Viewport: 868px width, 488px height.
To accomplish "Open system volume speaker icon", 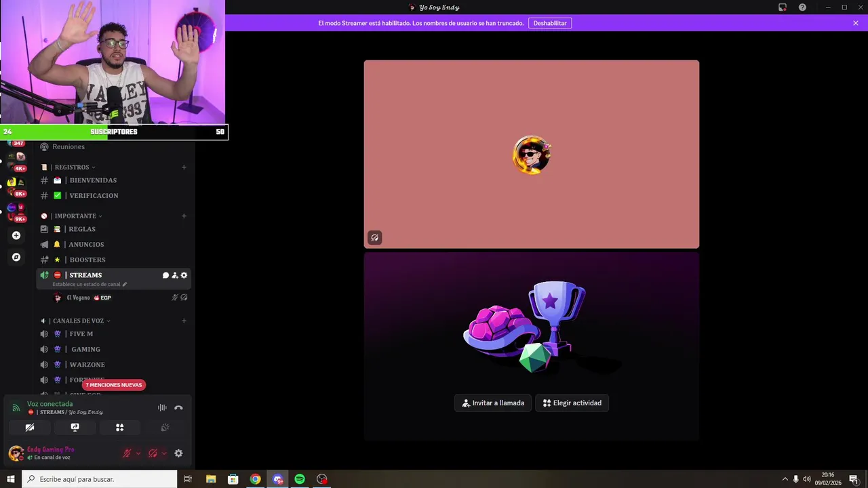I will (807, 479).
